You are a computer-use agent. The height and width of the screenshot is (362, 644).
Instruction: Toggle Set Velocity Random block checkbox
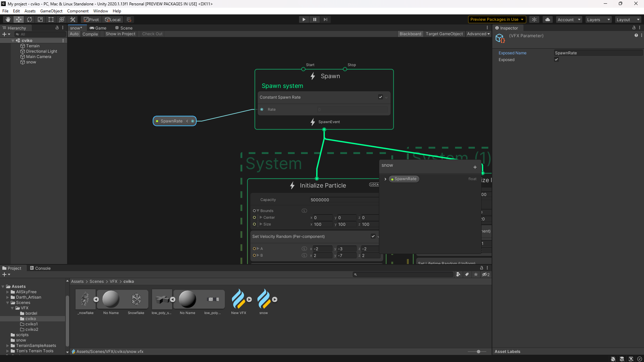[x=373, y=236]
